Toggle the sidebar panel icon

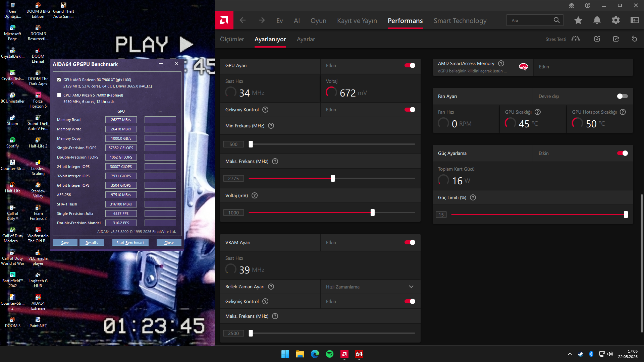click(x=635, y=20)
